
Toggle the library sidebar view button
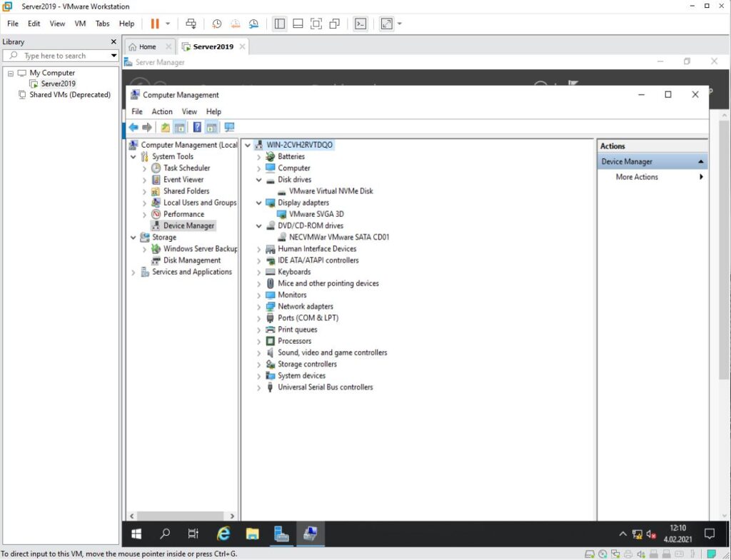pos(280,24)
